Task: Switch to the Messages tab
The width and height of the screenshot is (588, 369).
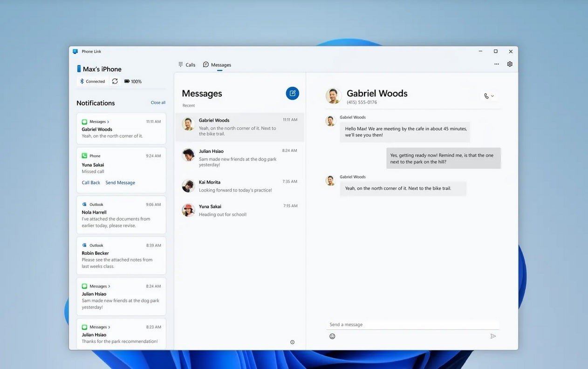Action: tap(217, 65)
